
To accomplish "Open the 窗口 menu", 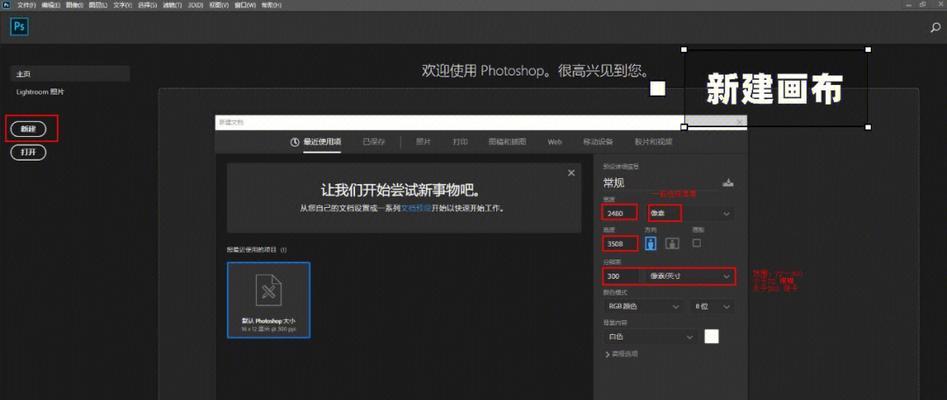I will coord(246,4).
